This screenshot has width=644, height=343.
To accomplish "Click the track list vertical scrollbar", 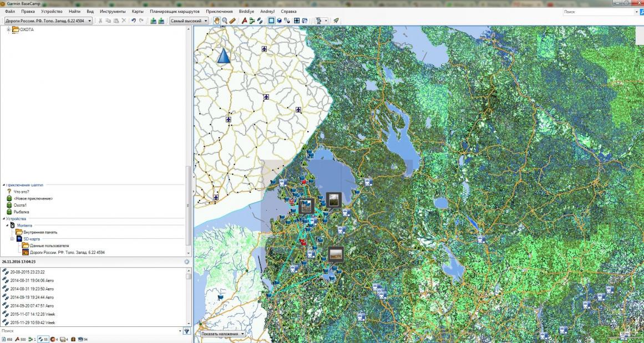I will [x=189, y=299].
